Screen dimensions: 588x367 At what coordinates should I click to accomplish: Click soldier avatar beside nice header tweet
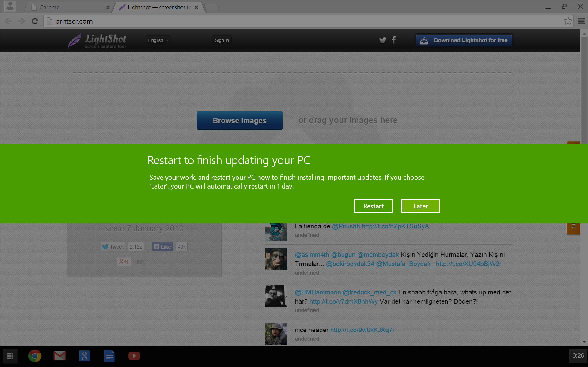point(276,334)
